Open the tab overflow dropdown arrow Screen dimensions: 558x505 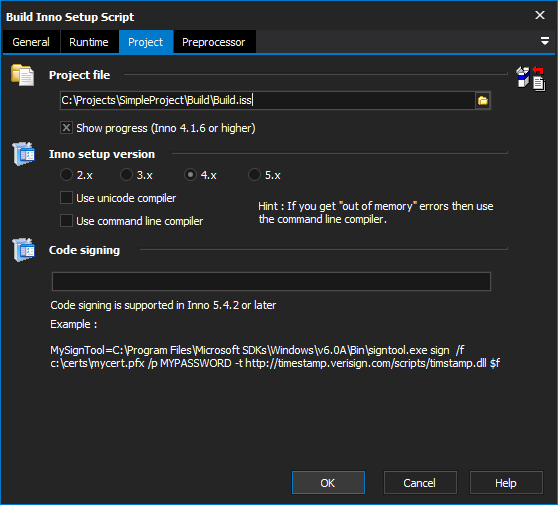coord(544,41)
